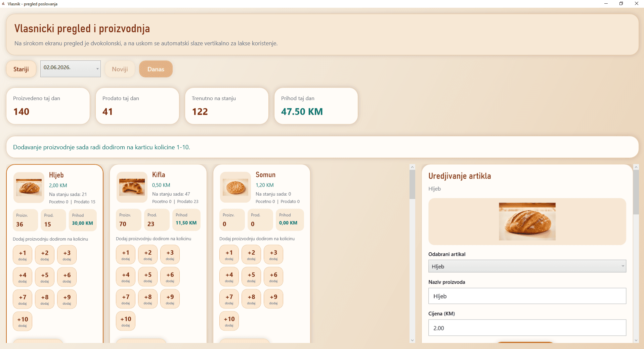The height and width of the screenshot is (349, 644).
Task: Add +3 production for Kifla
Action: pos(170,255)
